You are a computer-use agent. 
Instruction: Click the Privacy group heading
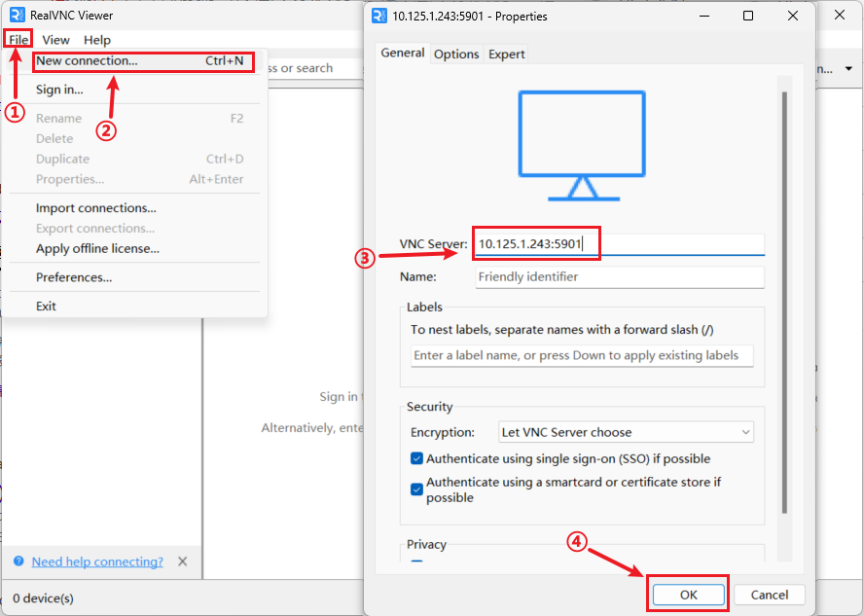(426, 544)
